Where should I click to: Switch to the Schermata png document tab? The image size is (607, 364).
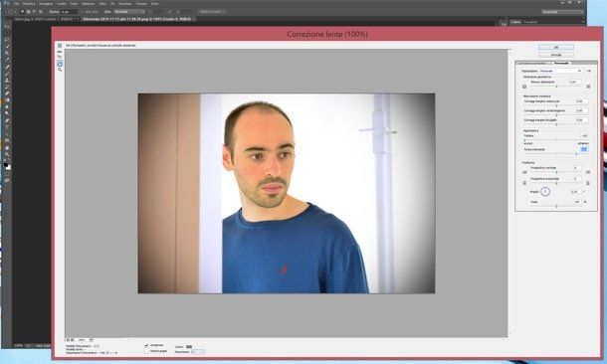pos(137,19)
